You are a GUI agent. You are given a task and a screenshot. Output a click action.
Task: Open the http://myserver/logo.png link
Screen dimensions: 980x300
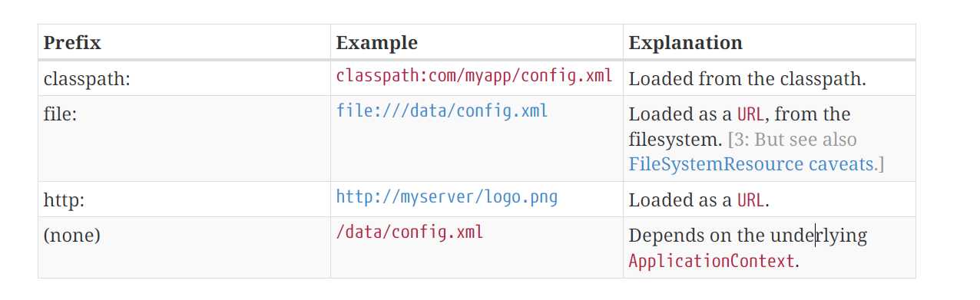(x=447, y=197)
